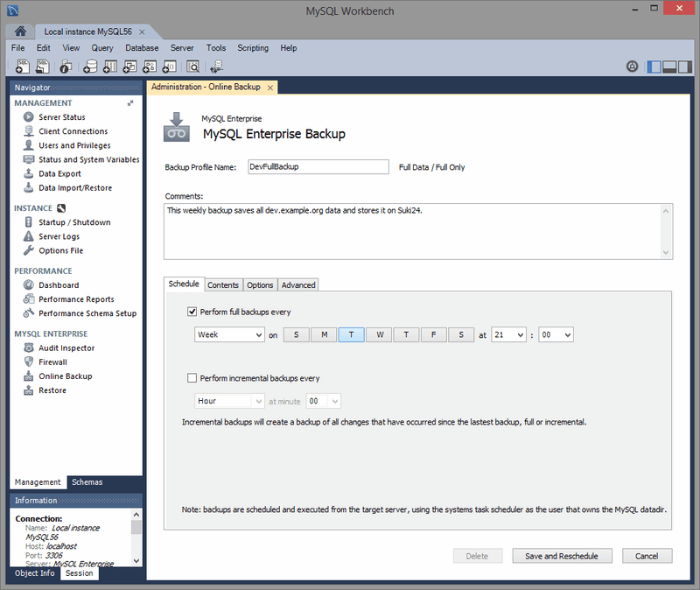Click the circular settings icon near panel toggles
The image size is (700, 590).
tap(632, 67)
